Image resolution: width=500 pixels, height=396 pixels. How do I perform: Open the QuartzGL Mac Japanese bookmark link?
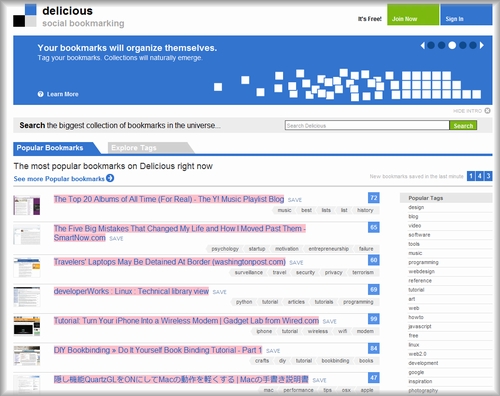point(181,379)
